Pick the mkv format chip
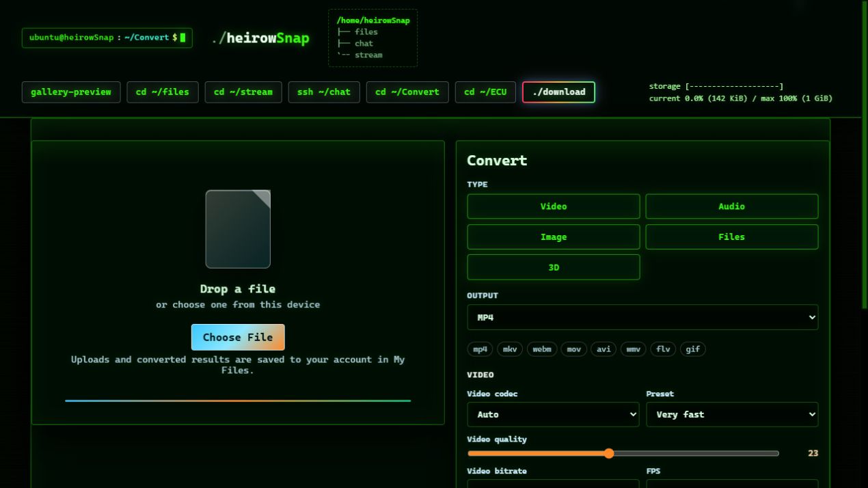The image size is (868, 488). pyautogui.click(x=510, y=349)
